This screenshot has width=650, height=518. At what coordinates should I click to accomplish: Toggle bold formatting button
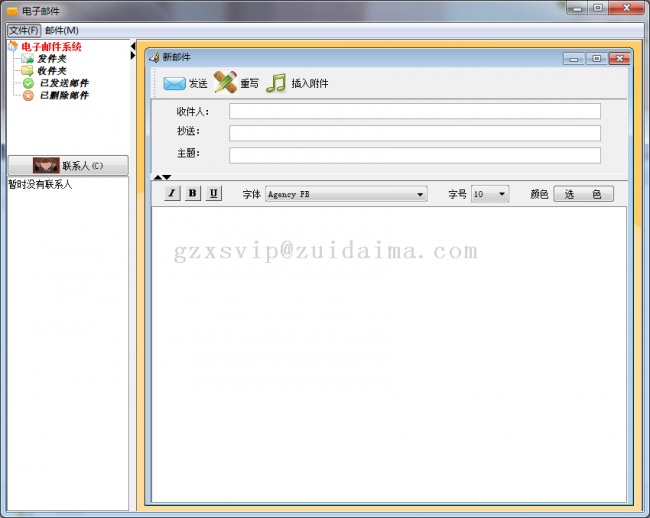(x=193, y=193)
